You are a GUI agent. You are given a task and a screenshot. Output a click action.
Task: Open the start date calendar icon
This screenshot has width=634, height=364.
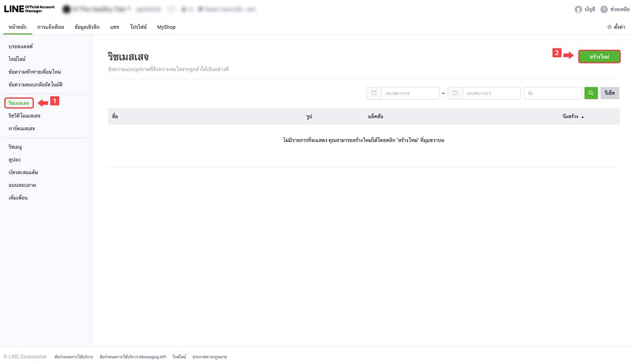(x=374, y=93)
